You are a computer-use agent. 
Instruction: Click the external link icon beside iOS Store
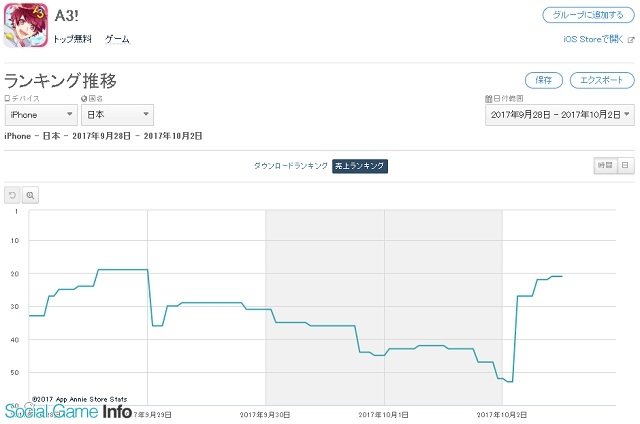pyautogui.click(x=629, y=39)
